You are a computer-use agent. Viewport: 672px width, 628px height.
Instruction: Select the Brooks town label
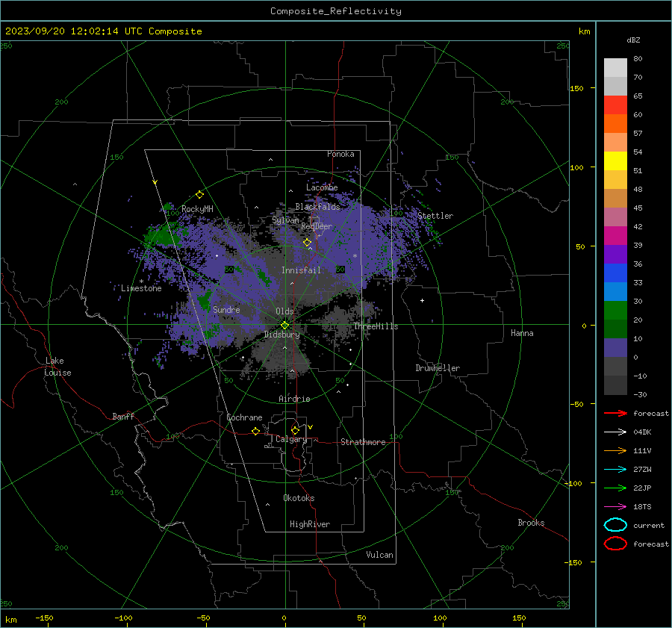pyautogui.click(x=531, y=523)
